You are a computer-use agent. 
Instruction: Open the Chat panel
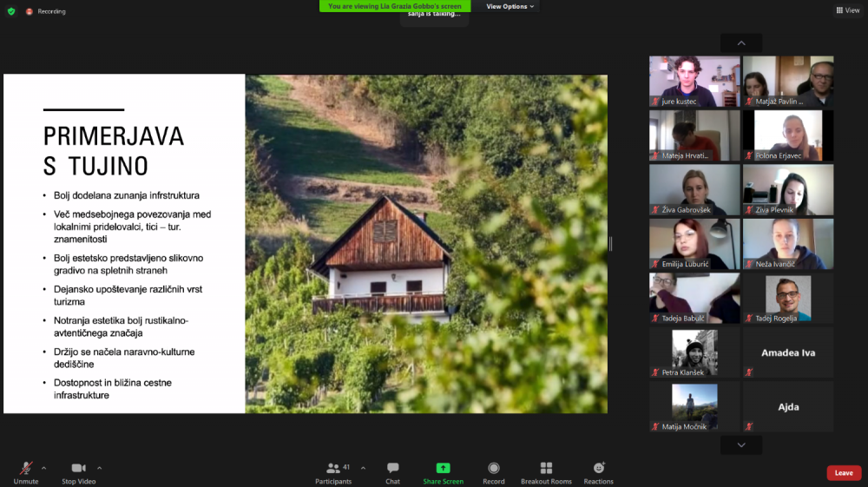[x=393, y=469]
